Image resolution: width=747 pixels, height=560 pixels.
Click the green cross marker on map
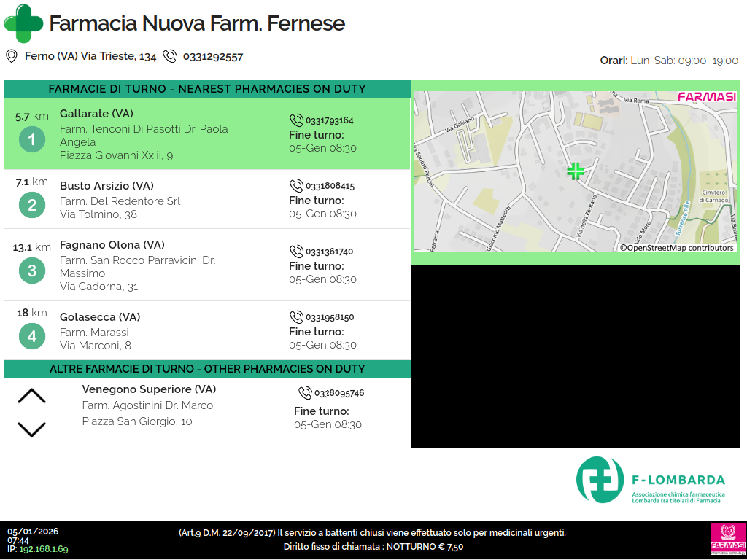[576, 171]
